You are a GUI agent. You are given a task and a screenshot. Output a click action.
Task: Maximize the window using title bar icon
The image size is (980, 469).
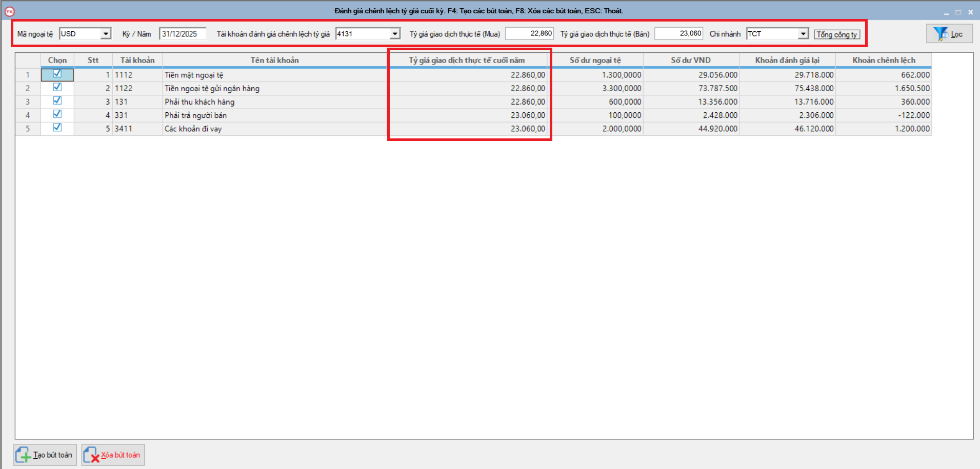(958, 12)
